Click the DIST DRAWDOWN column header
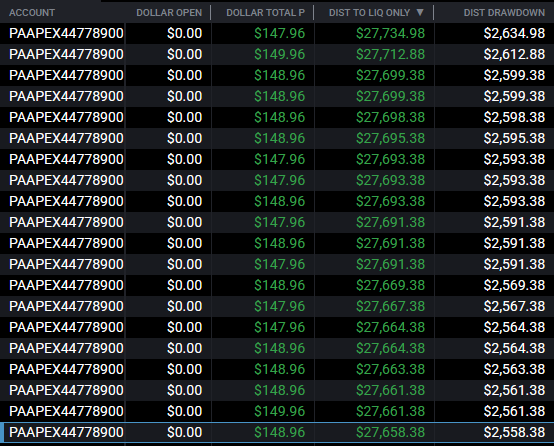 pyautogui.click(x=504, y=13)
